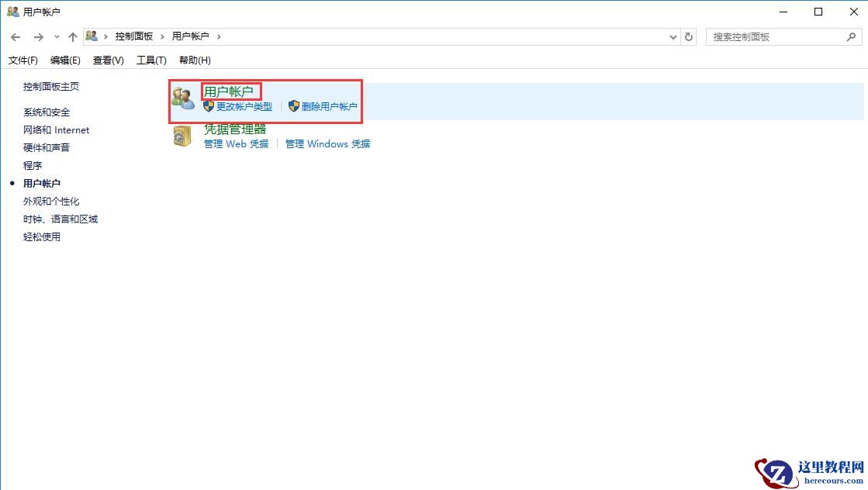This screenshot has width=868, height=490.
Task: Click the back navigation arrow
Action: 16,36
